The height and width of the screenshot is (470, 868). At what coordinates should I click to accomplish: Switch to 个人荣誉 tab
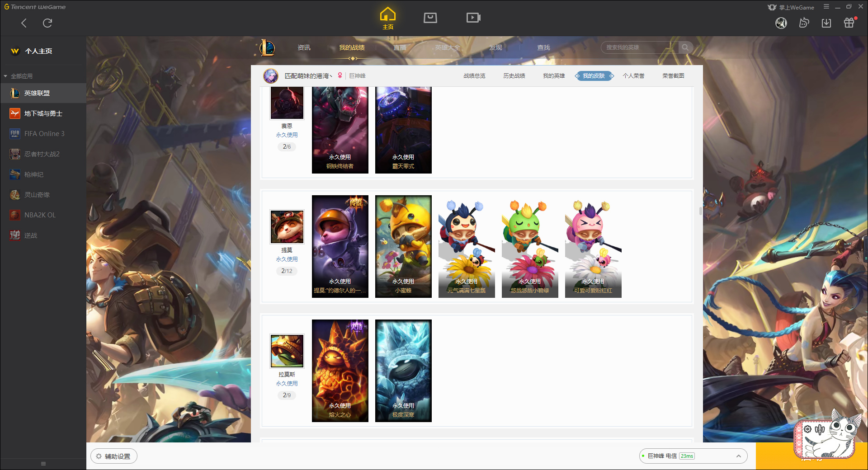click(x=633, y=76)
